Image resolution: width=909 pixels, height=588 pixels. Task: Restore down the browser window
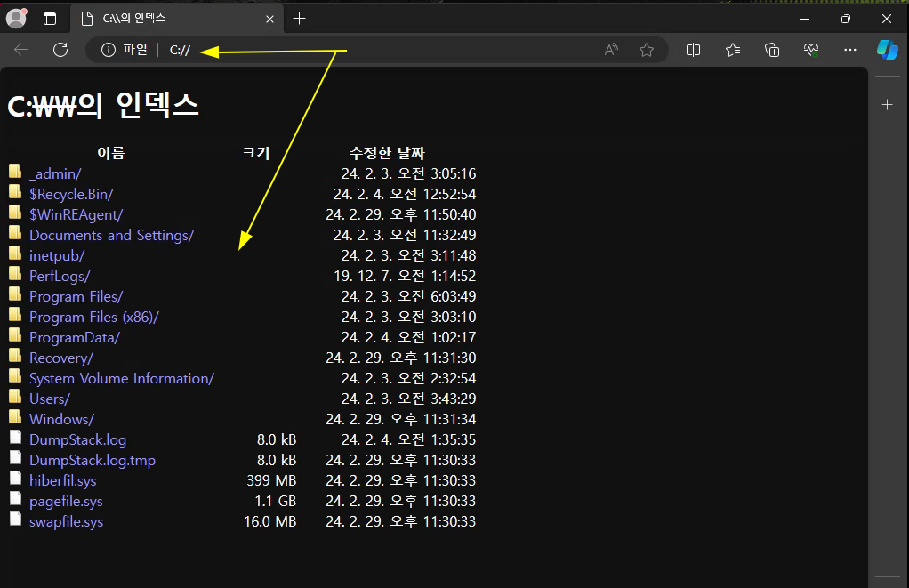coord(845,19)
